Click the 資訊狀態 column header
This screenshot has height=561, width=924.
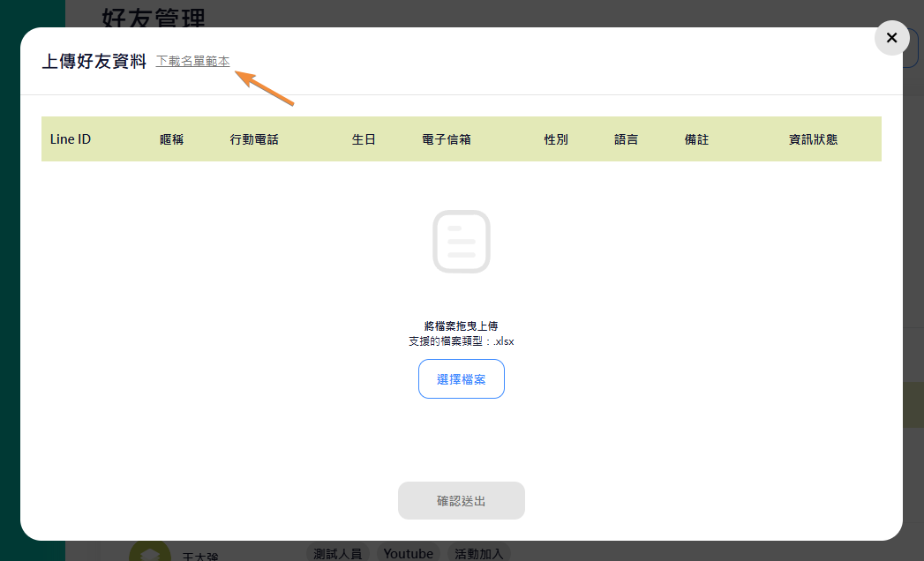coord(813,139)
